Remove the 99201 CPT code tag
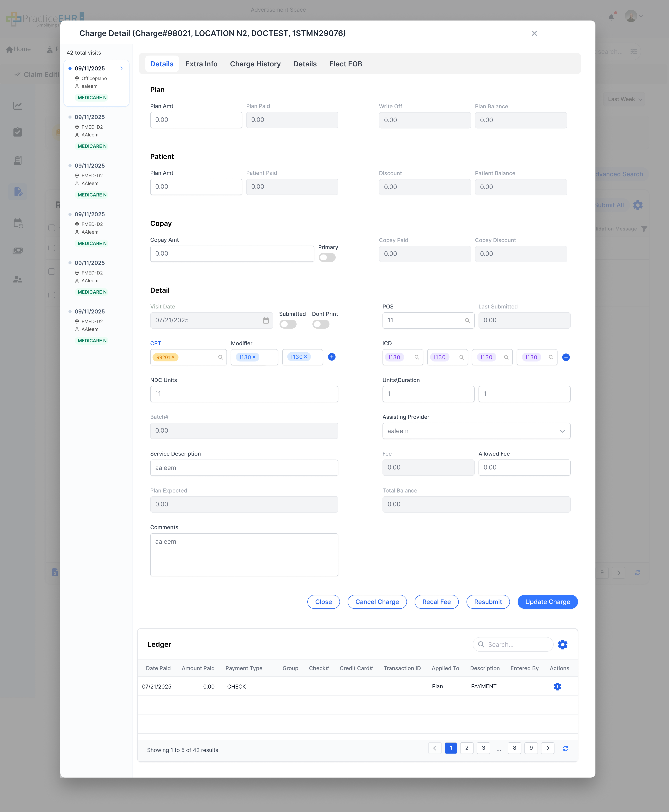The height and width of the screenshot is (812, 669). pos(173,357)
